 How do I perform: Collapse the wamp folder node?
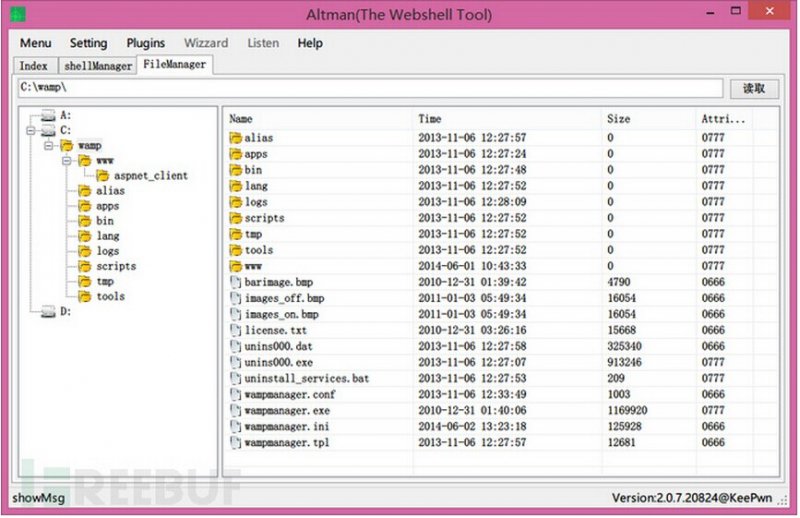click(x=48, y=146)
